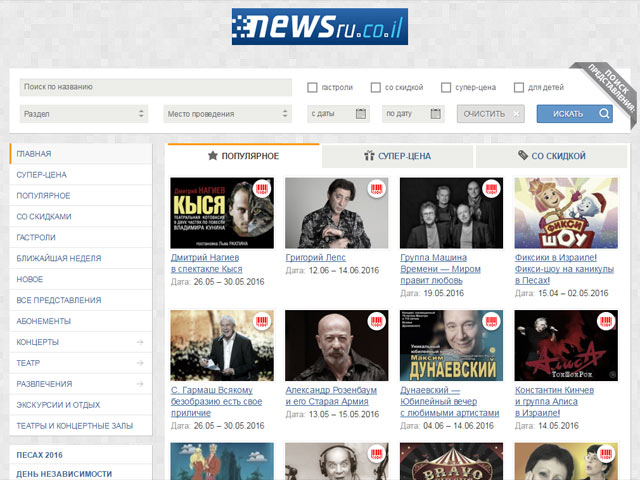Open БЛИЖАЙШАЯ НЕДЕЛЯ sidebar item
This screenshot has height=480, width=640.
coord(81,258)
